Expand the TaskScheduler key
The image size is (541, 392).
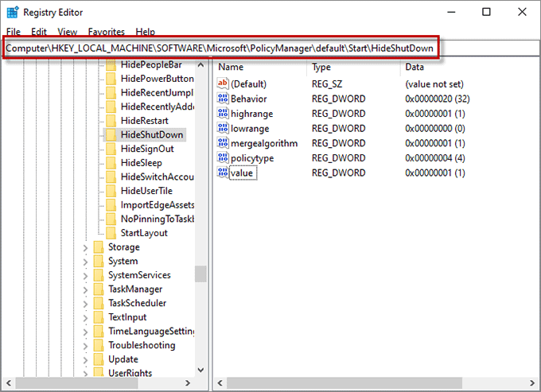click(86, 304)
